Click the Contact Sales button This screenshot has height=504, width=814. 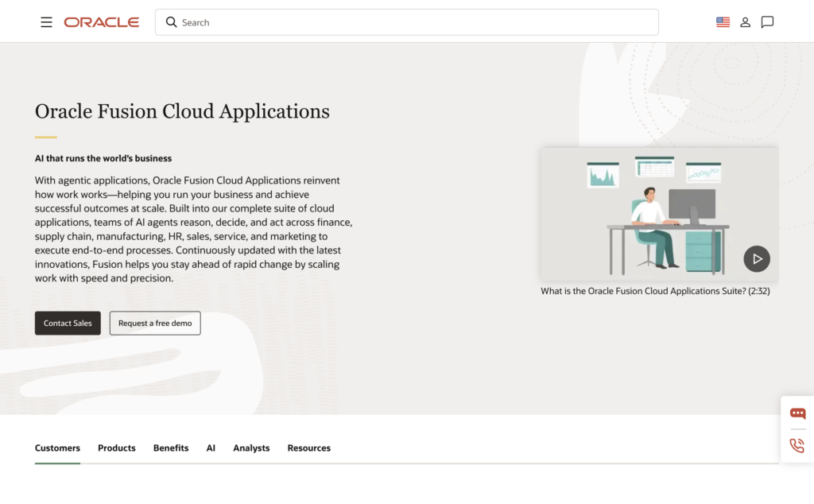(68, 323)
